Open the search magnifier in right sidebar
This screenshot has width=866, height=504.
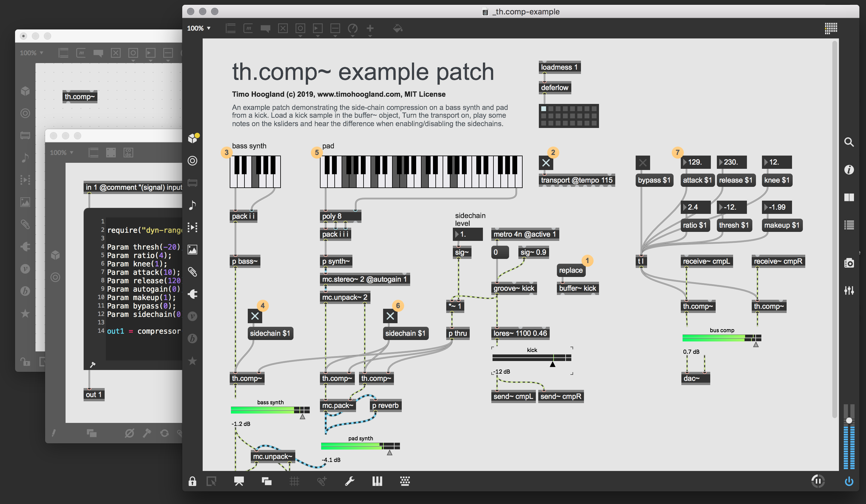click(849, 142)
